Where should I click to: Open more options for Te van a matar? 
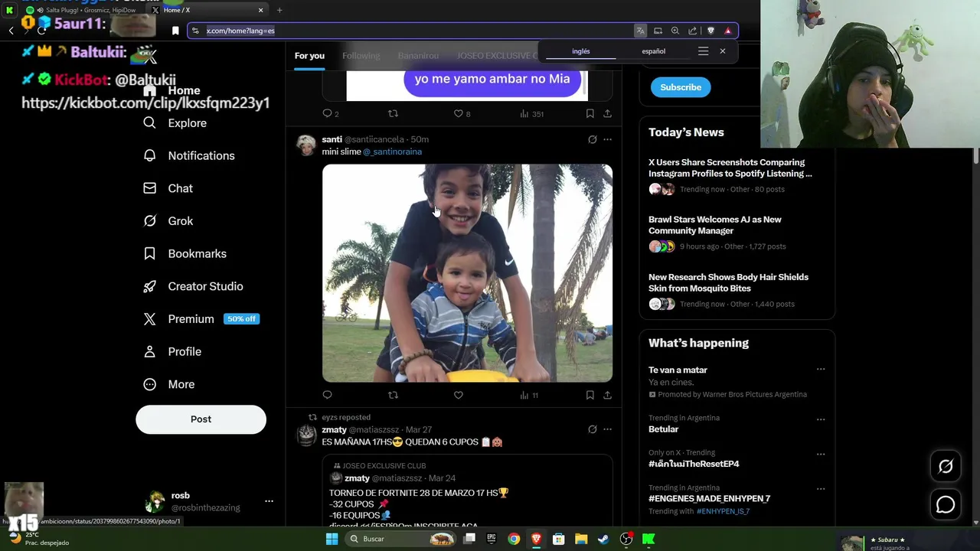821,370
